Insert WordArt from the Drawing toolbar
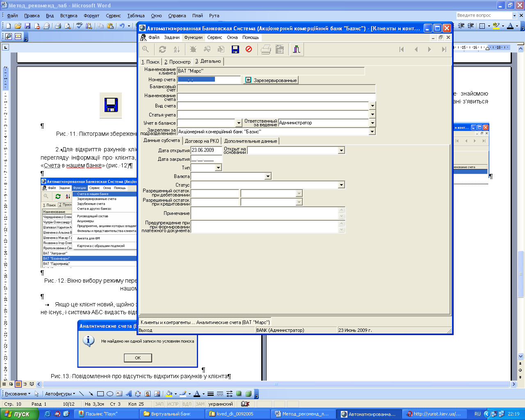 point(129,394)
